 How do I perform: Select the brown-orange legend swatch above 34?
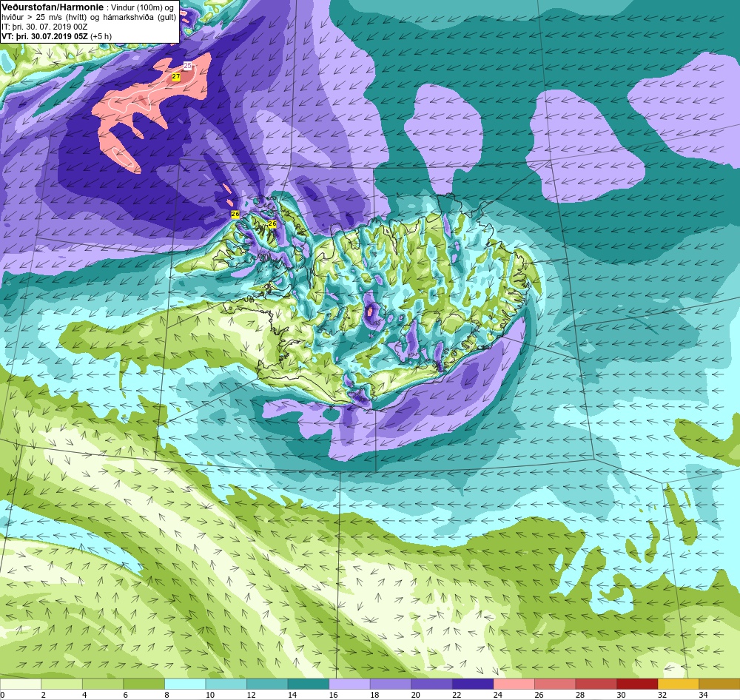tap(719, 684)
